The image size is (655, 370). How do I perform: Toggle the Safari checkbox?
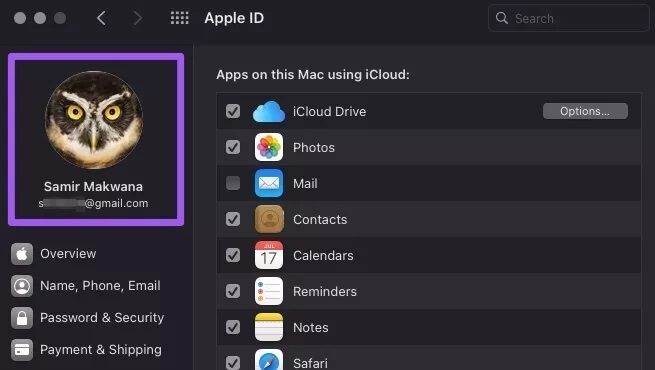[233, 362]
